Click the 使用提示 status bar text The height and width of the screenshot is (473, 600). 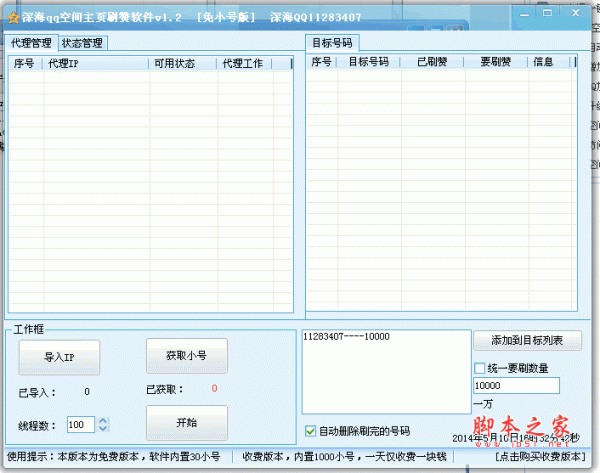click(x=114, y=456)
